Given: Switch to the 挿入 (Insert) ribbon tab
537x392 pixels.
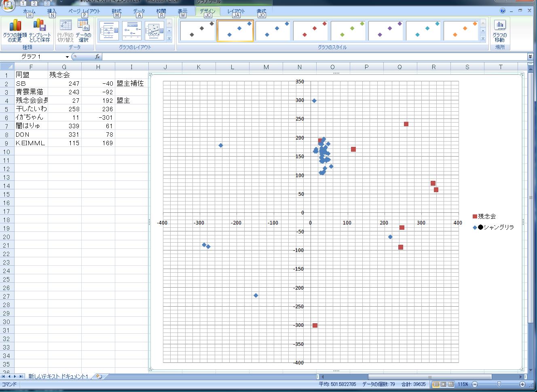Looking at the screenshot, I should tap(52, 11).
